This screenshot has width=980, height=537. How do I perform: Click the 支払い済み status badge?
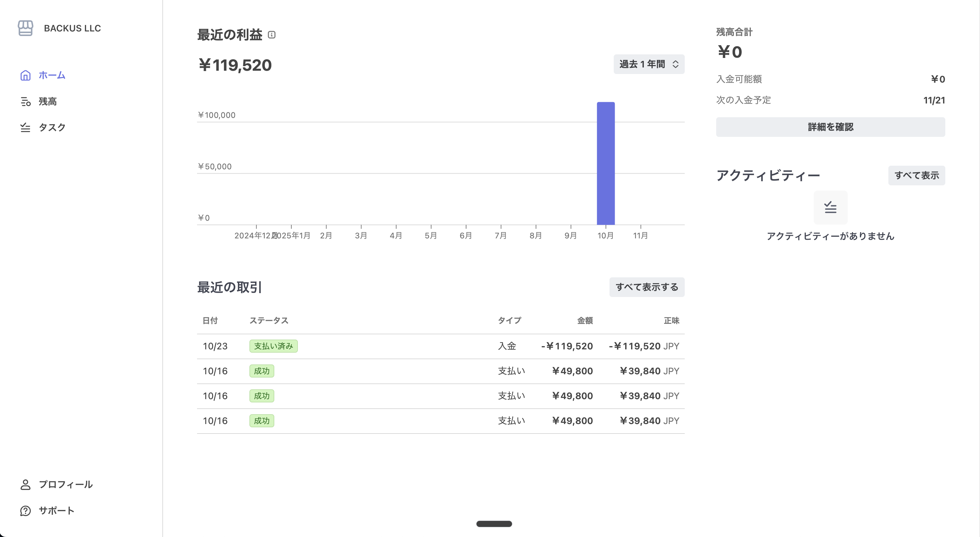pyautogui.click(x=273, y=346)
